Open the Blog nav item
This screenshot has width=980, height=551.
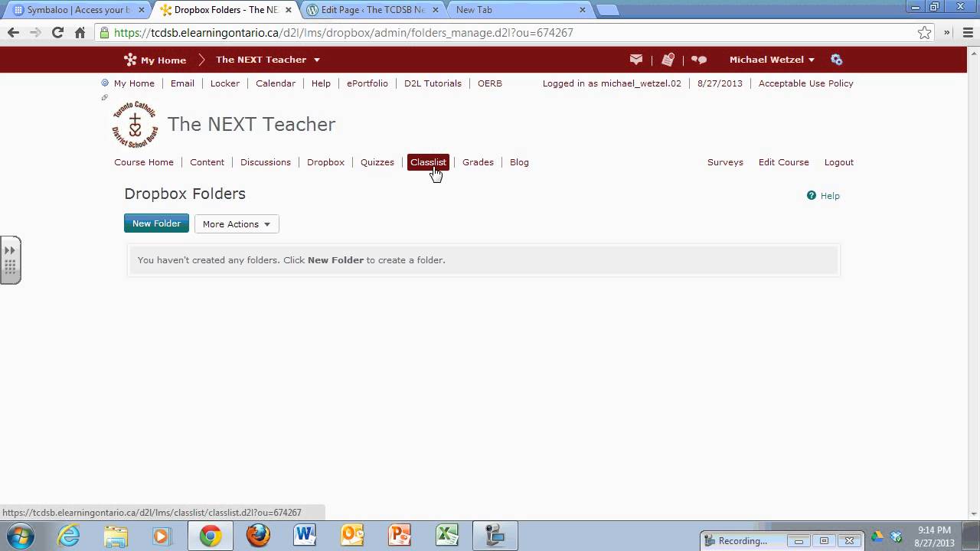[x=519, y=162]
